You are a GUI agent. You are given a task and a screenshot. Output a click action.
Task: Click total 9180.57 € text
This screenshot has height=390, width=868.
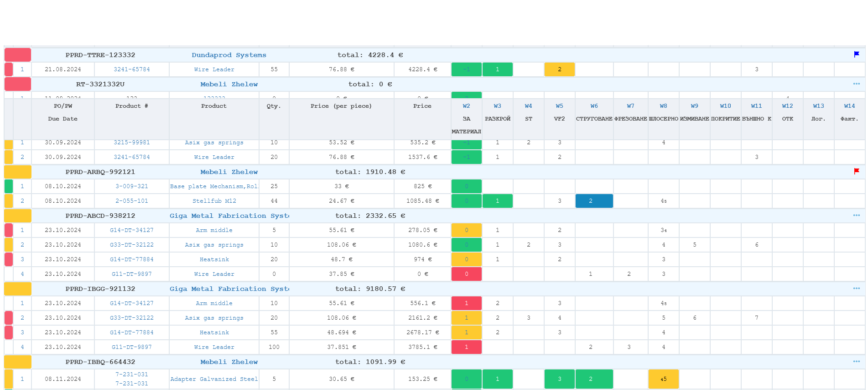point(370,289)
